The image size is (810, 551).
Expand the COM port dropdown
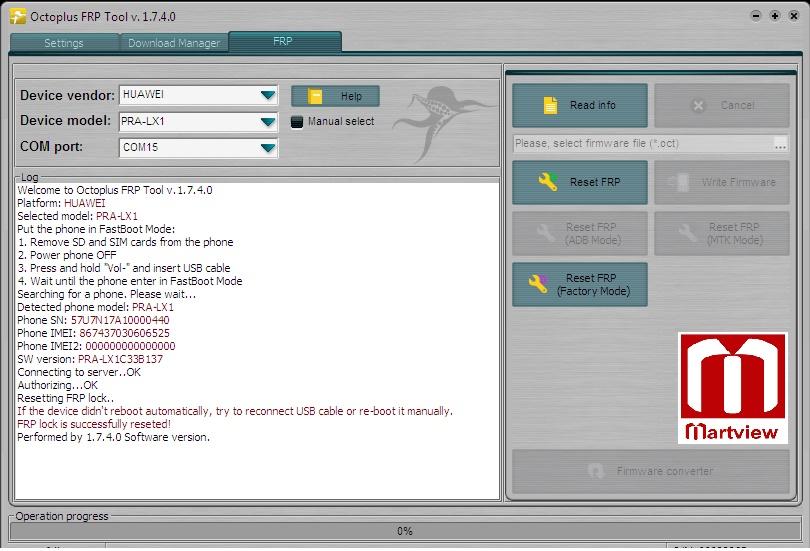point(267,148)
